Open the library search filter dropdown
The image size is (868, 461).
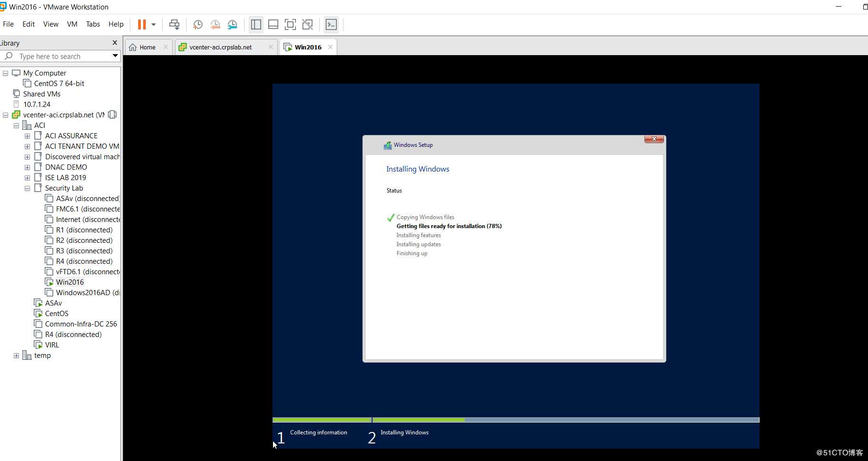pos(115,56)
